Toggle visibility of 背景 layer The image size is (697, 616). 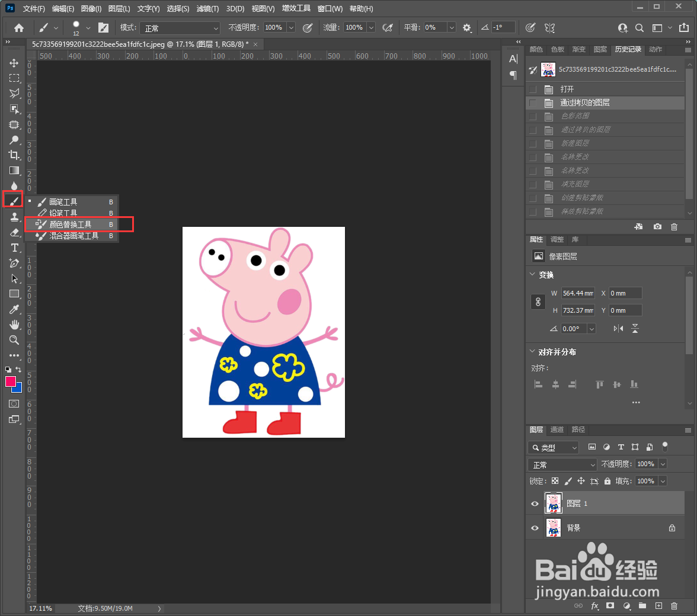535,528
